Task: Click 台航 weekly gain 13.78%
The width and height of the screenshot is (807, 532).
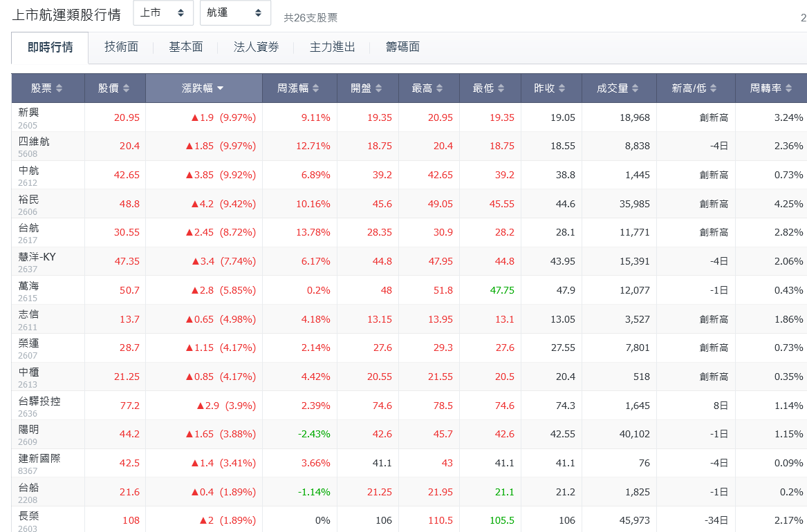Action: (x=313, y=233)
